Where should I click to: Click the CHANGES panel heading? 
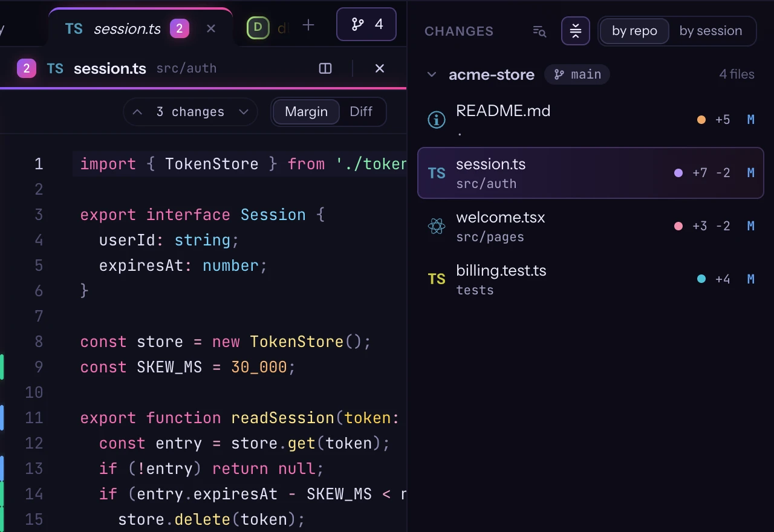pyautogui.click(x=459, y=31)
